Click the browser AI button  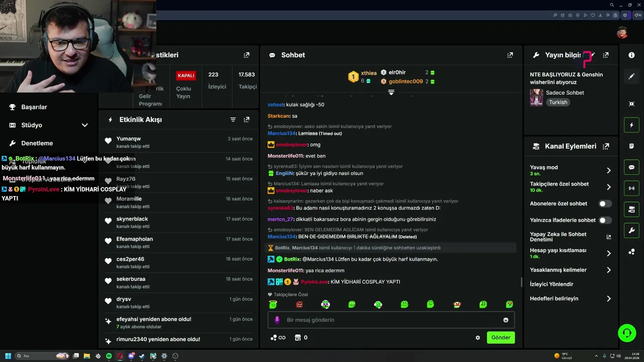(x=638, y=15)
